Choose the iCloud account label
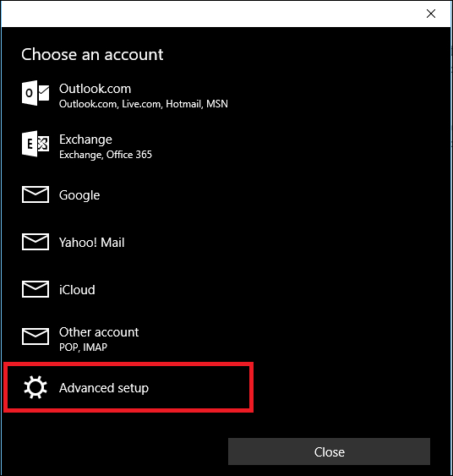The height and width of the screenshot is (476, 453). point(77,290)
